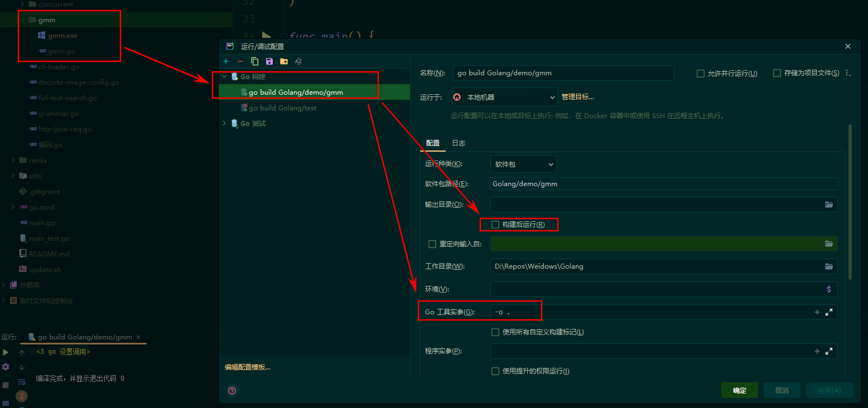This screenshot has height=408, width=868.
Task: Collapse the gmm folder in project tree
Action: pyautogui.click(x=22, y=20)
